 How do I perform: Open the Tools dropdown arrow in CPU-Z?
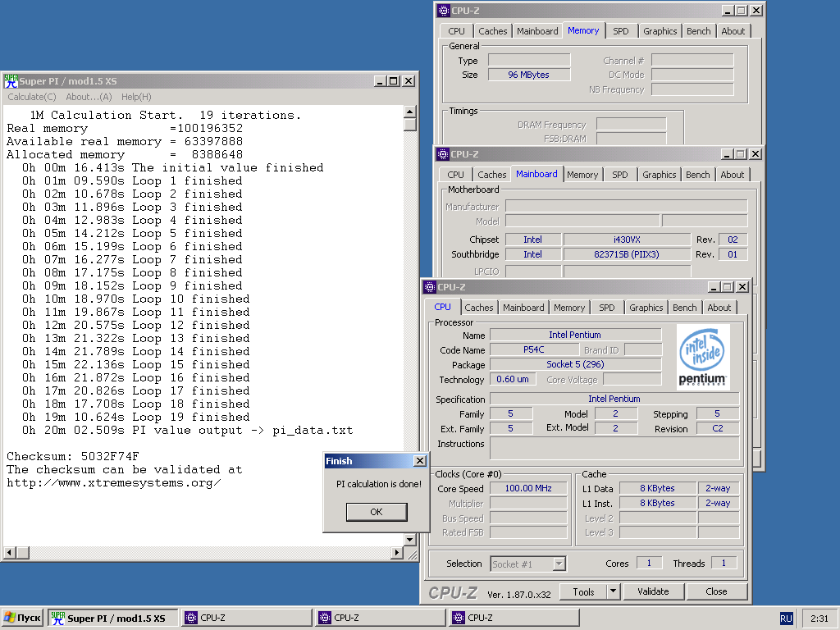(x=613, y=591)
